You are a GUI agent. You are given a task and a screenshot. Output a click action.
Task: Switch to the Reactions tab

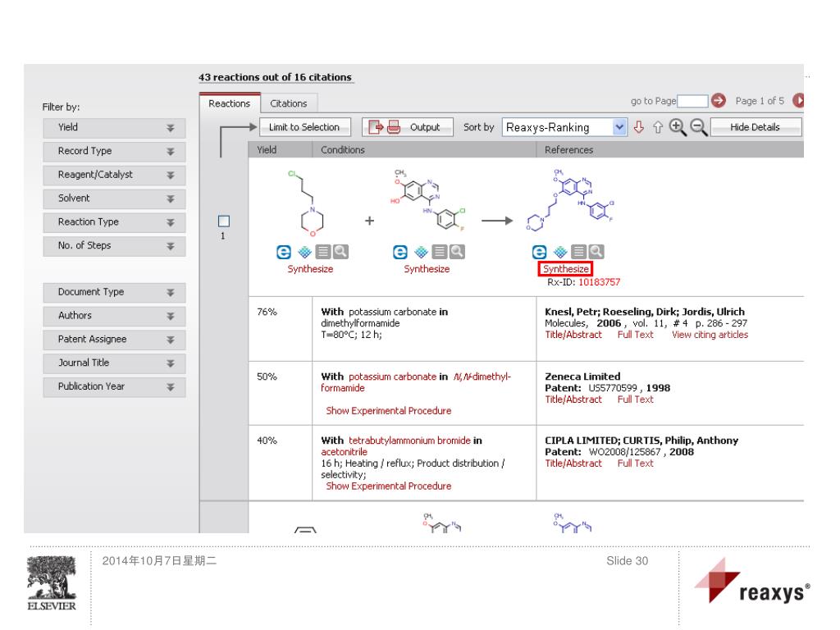[x=230, y=103]
